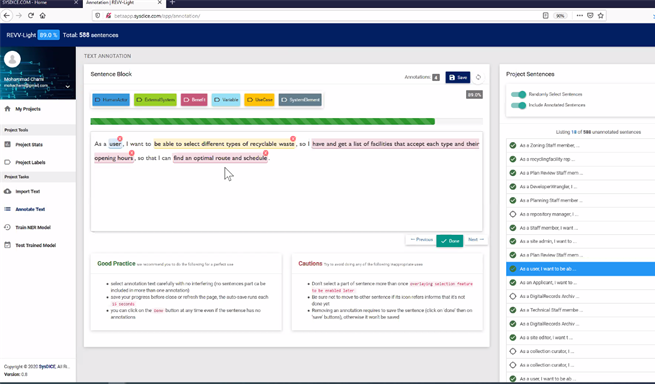Save page to Pocket icon
This screenshot has height=384, width=655.
pyautogui.click(x=590, y=15)
